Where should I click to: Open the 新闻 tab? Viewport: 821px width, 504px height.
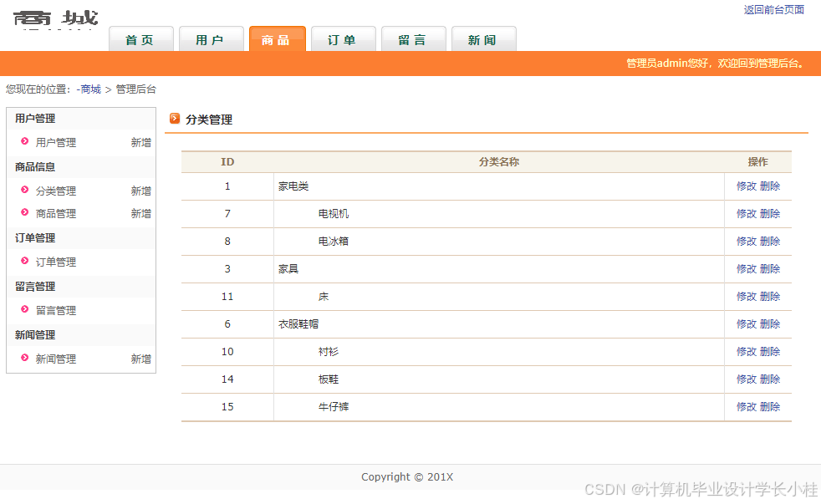(x=483, y=39)
